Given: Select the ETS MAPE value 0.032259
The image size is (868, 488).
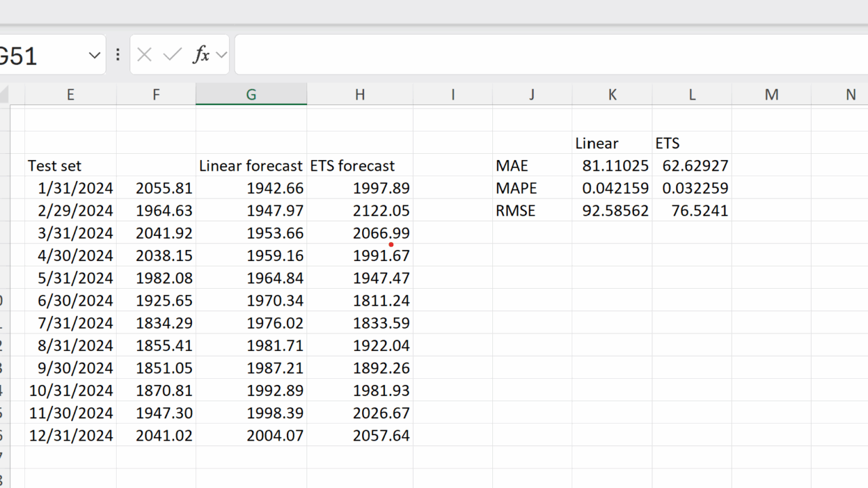Looking at the screenshot, I should tap(692, 188).
